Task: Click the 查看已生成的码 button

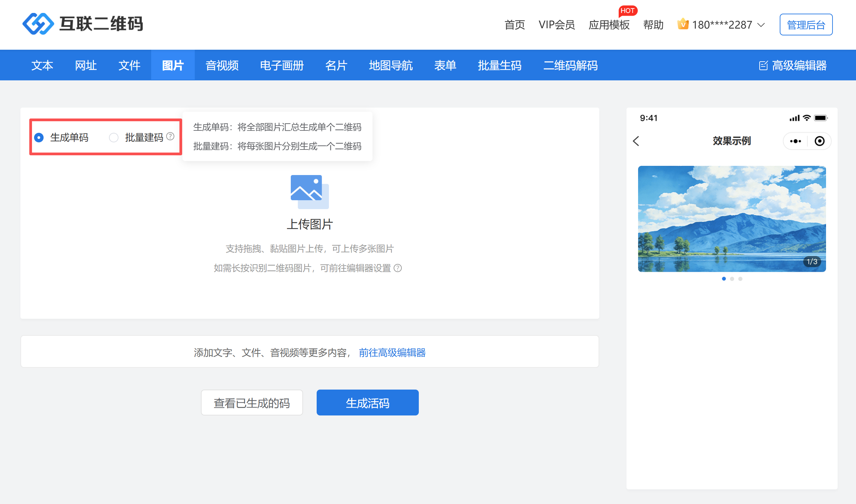Action: [x=252, y=403]
